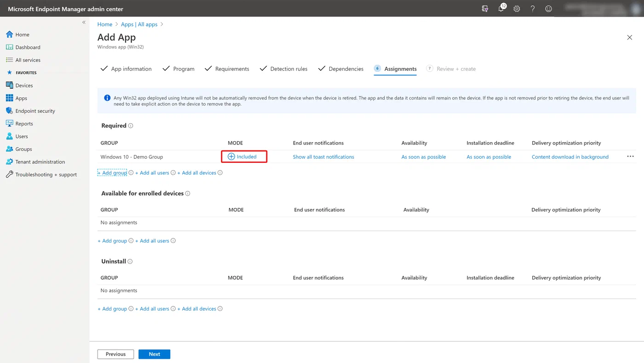Click info icon next to Uninstall Add all devices
Image resolution: width=644 pixels, height=363 pixels.
coord(220,309)
